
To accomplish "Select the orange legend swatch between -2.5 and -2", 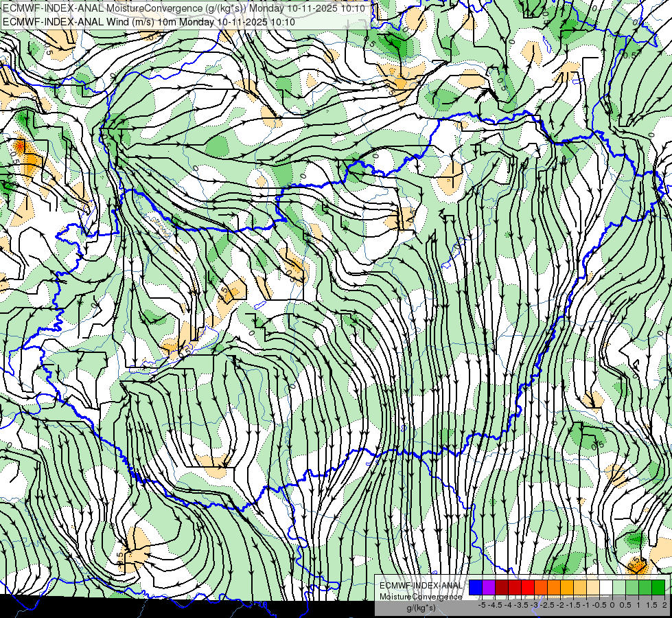I will [554, 588].
